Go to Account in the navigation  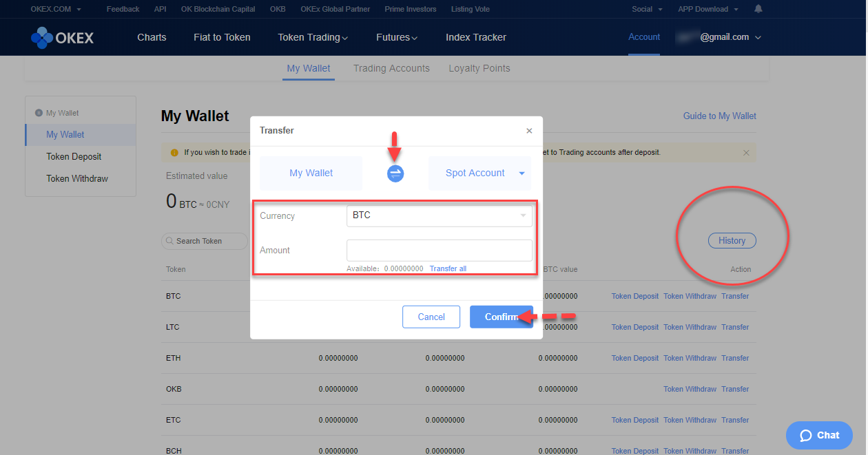point(644,37)
